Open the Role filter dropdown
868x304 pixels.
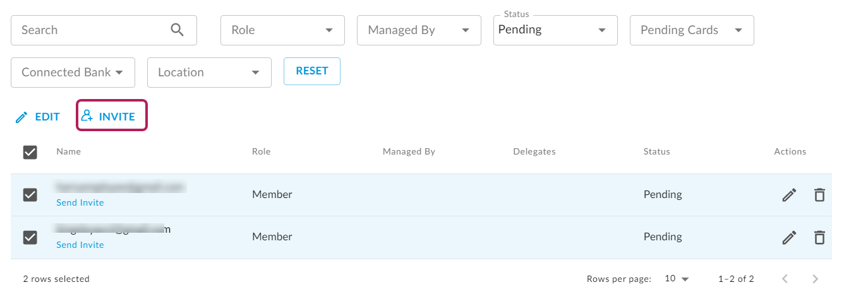(x=282, y=30)
